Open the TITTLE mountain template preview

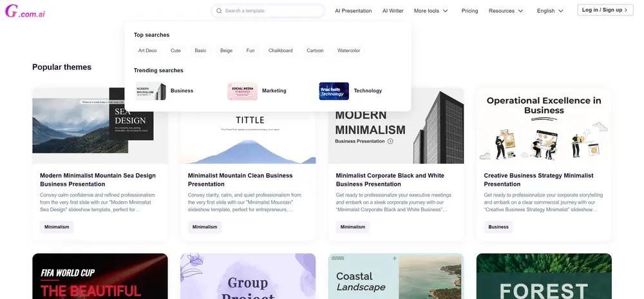(248, 138)
